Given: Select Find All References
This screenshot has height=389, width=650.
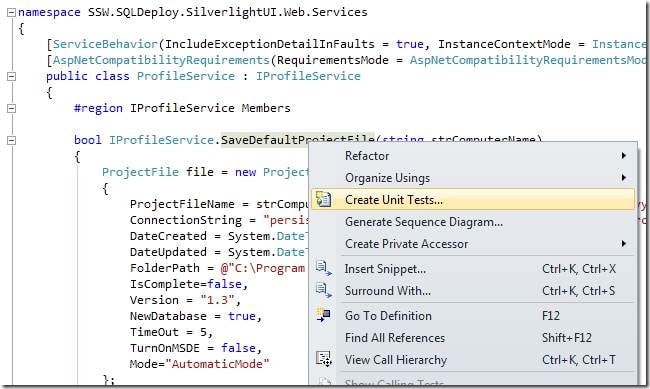Looking at the screenshot, I should (x=473, y=338).
